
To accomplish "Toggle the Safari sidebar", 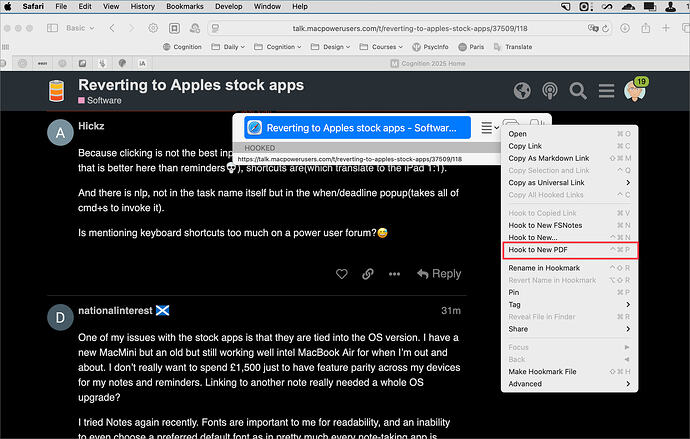I will pos(52,28).
